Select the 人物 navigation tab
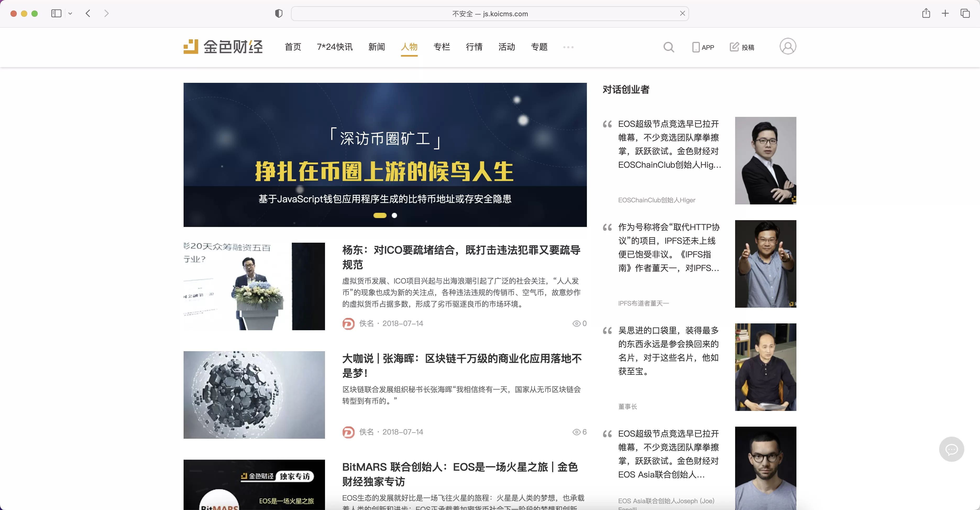This screenshot has width=980, height=510. pyautogui.click(x=409, y=47)
